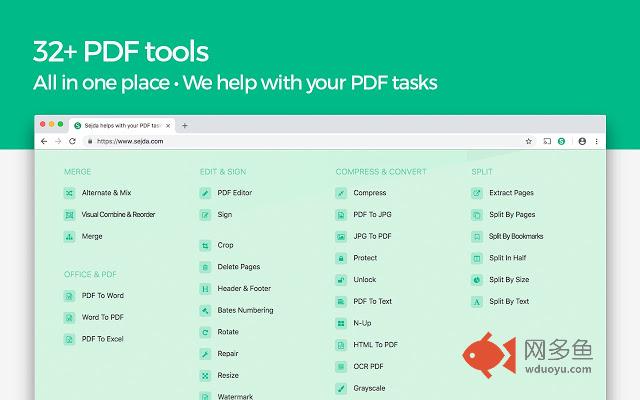Open the PDF To Word link

[x=102, y=295]
